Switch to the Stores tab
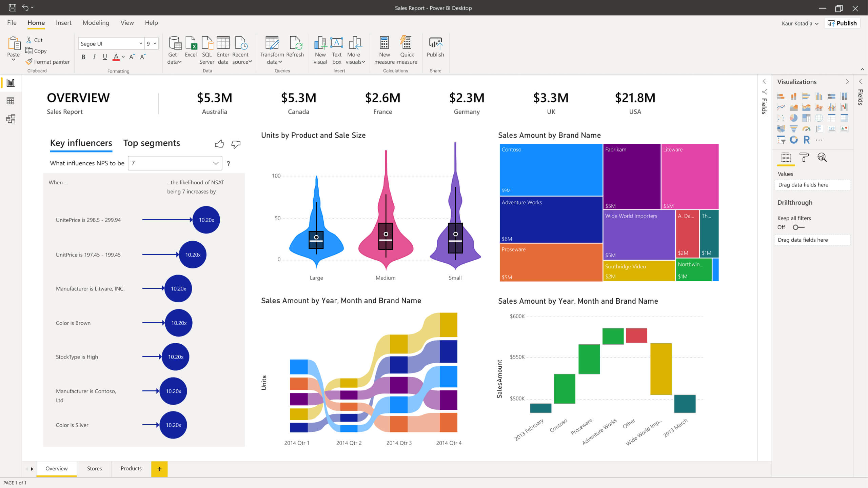Image resolution: width=868 pixels, height=488 pixels. (x=94, y=468)
